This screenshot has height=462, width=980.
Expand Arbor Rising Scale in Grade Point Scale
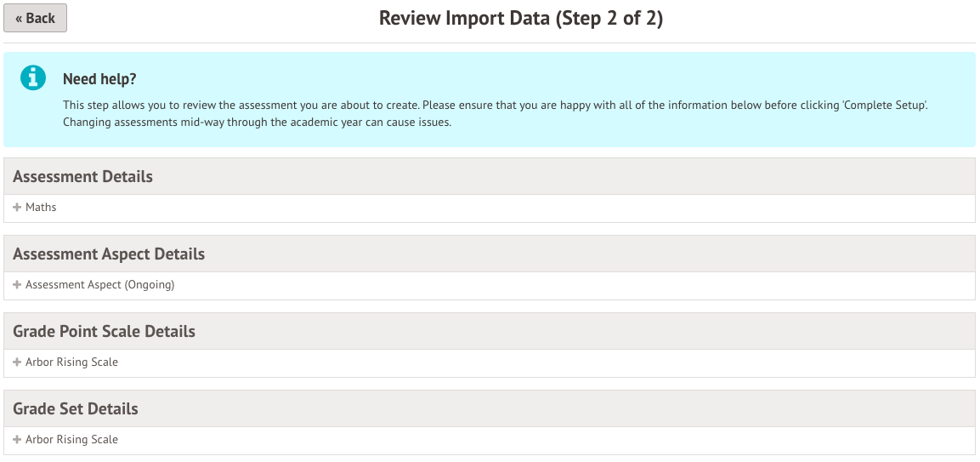[x=71, y=362]
